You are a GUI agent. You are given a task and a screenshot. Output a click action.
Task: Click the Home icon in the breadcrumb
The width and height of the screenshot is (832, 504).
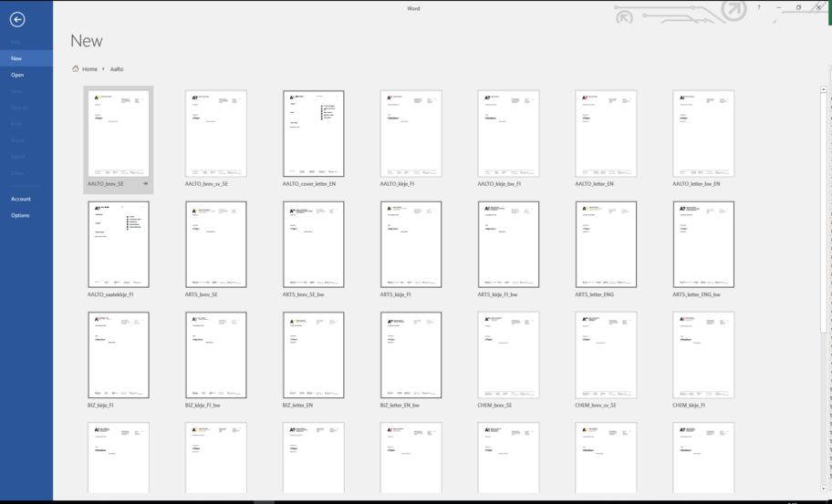tap(76, 68)
